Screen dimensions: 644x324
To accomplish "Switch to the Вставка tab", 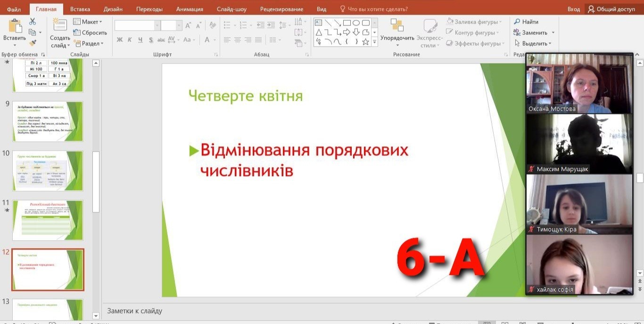I will [80, 9].
